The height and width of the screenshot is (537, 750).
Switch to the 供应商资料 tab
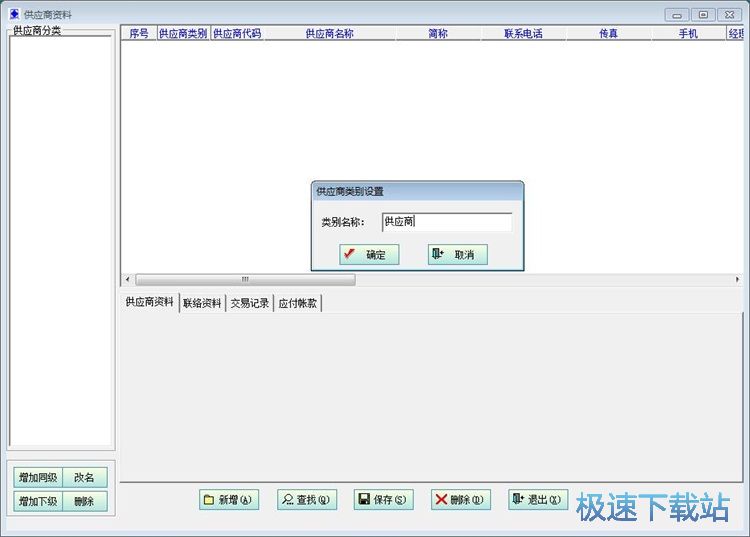pyautogui.click(x=149, y=302)
